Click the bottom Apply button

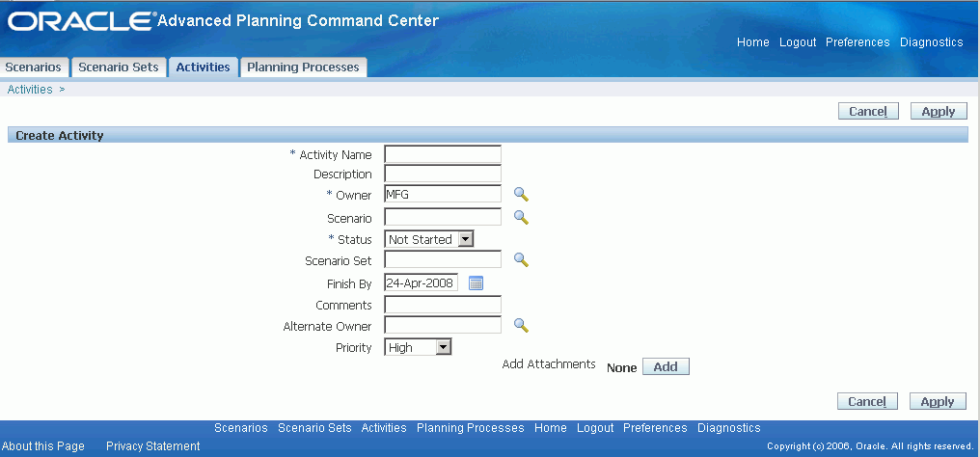tap(938, 401)
